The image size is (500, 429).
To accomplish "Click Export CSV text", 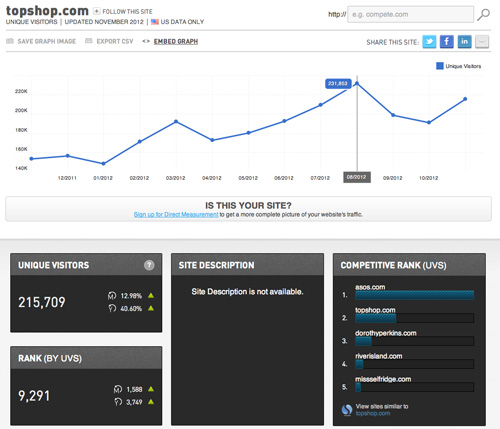I will 115,41.
